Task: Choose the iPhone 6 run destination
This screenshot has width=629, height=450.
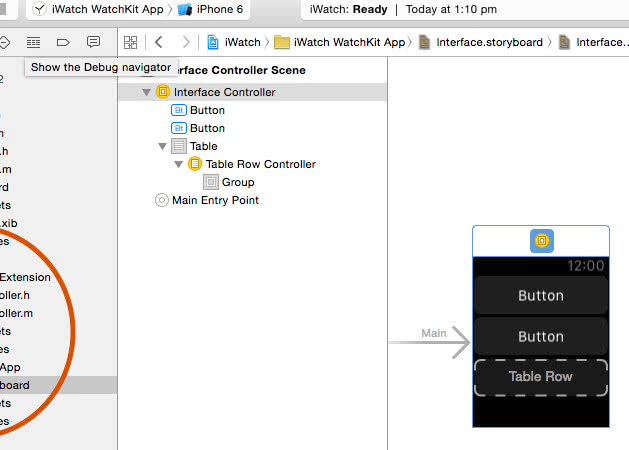Action: [x=211, y=9]
